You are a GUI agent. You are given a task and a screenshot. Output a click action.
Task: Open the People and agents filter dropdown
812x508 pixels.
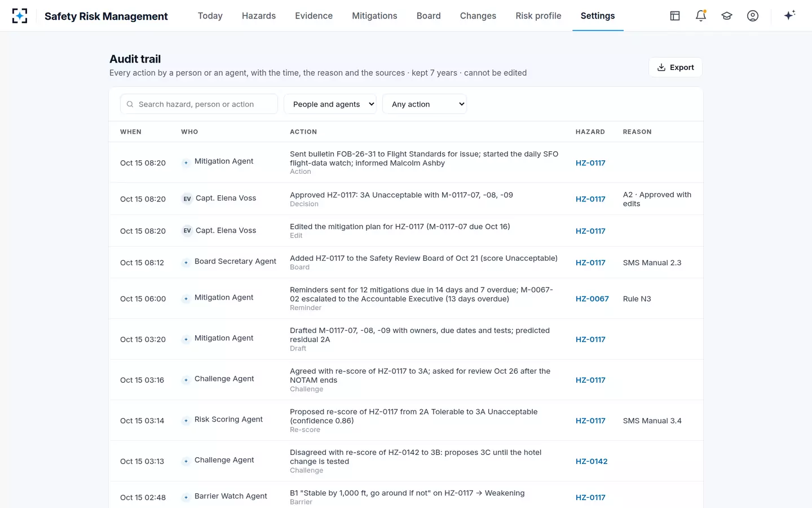click(x=330, y=104)
